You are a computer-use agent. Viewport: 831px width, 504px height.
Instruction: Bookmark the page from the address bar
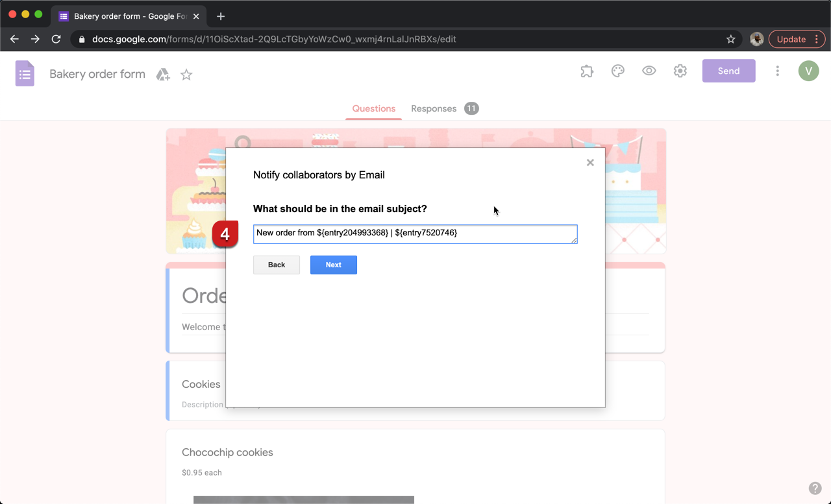730,39
